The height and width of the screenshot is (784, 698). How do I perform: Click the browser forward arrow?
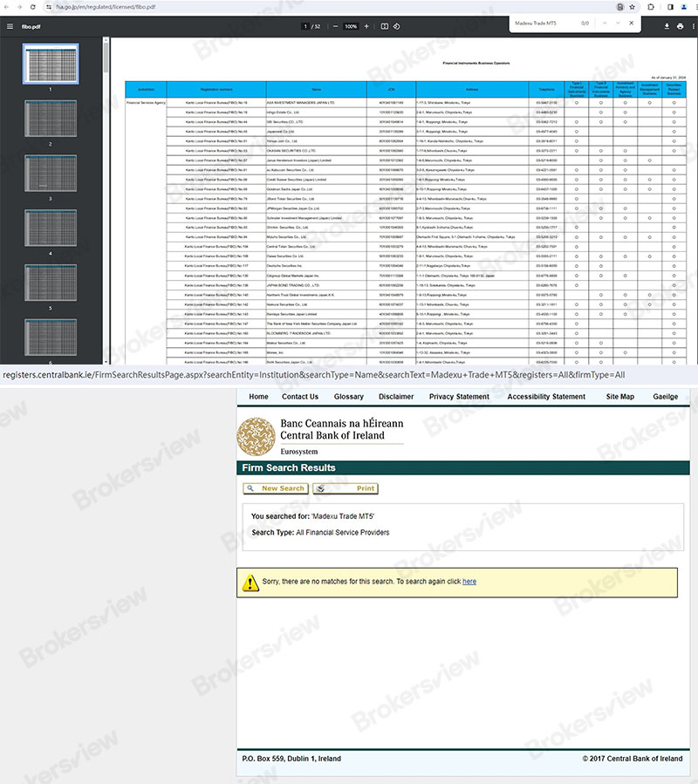19,7
